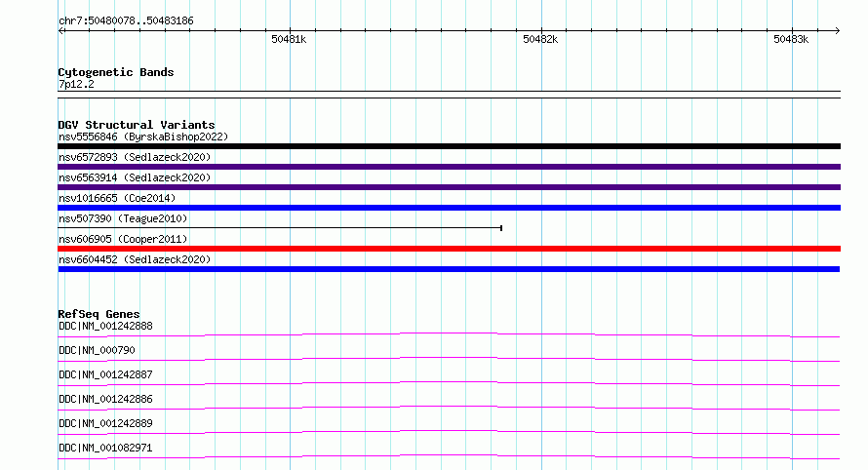
Task: Select variant label nsv1016665 (Coe2014)
Action: click(117, 198)
